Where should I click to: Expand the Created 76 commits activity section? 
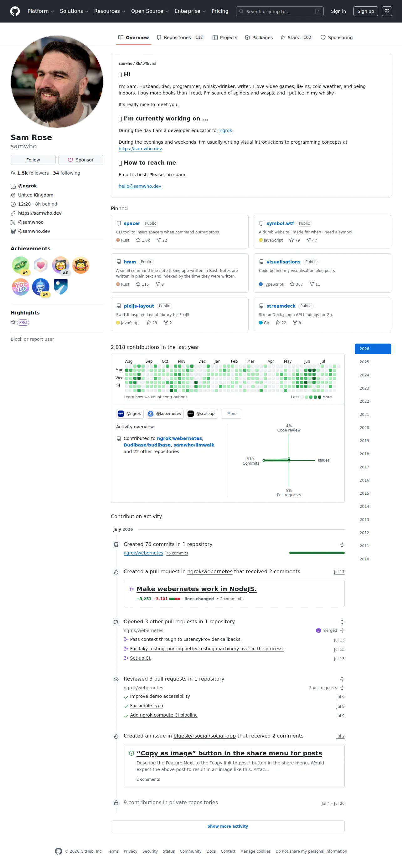342,544
